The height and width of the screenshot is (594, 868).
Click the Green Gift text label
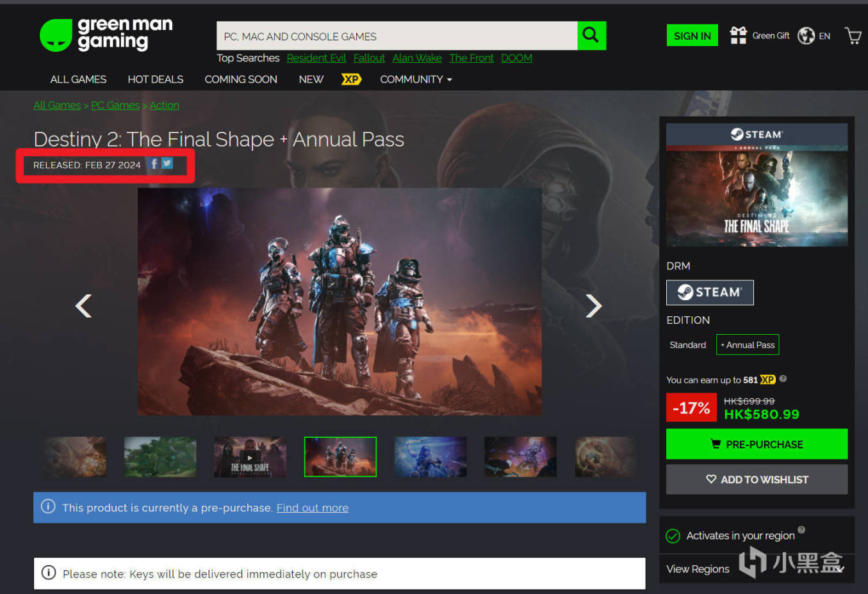tap(771, 36)
